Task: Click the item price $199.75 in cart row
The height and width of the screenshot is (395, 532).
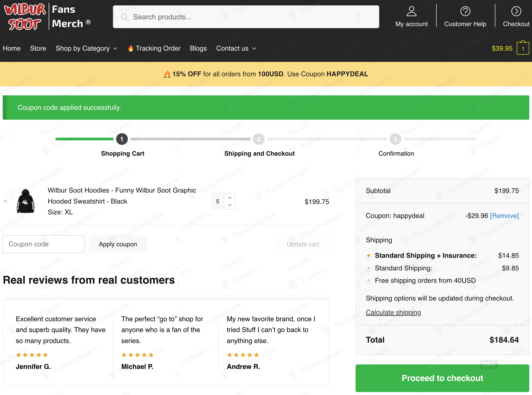Action: click(317, 202)
